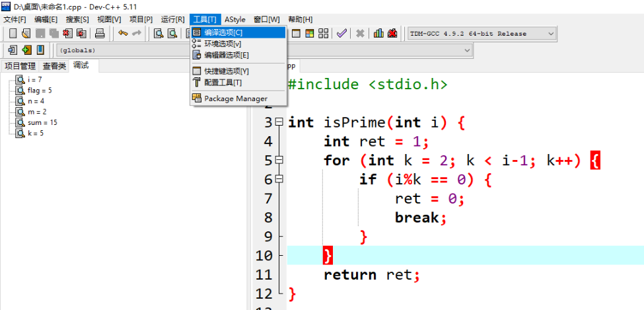Choose 环境选项[v] from Tools menu
The height and width of the screenshot is (310, 644).
click(238, 44)
